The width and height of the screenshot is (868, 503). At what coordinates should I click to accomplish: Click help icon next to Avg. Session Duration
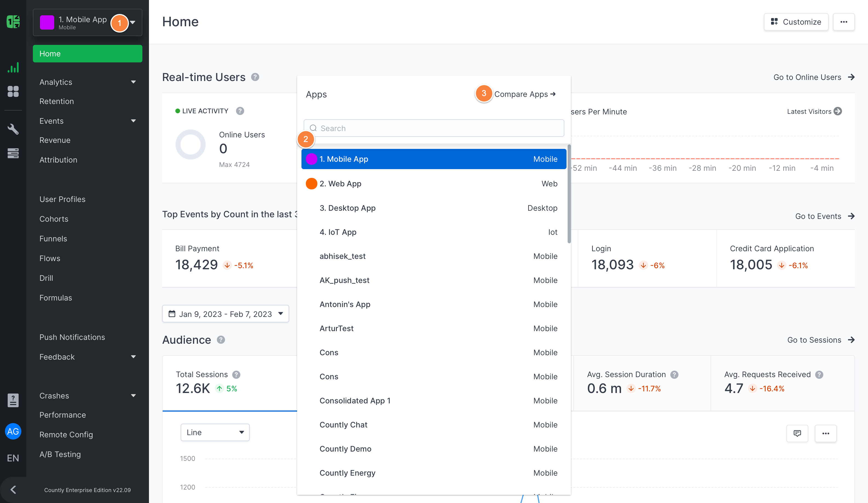click(x=674, y=375)
